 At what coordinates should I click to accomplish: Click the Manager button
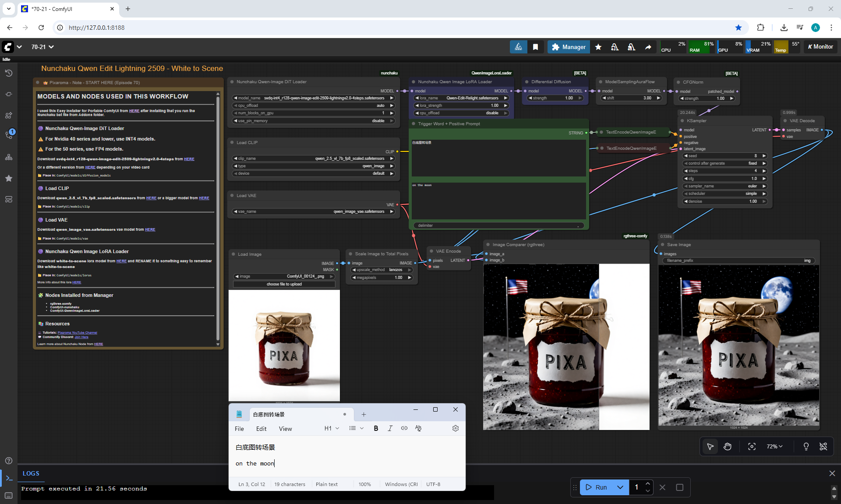coord(569,47)
